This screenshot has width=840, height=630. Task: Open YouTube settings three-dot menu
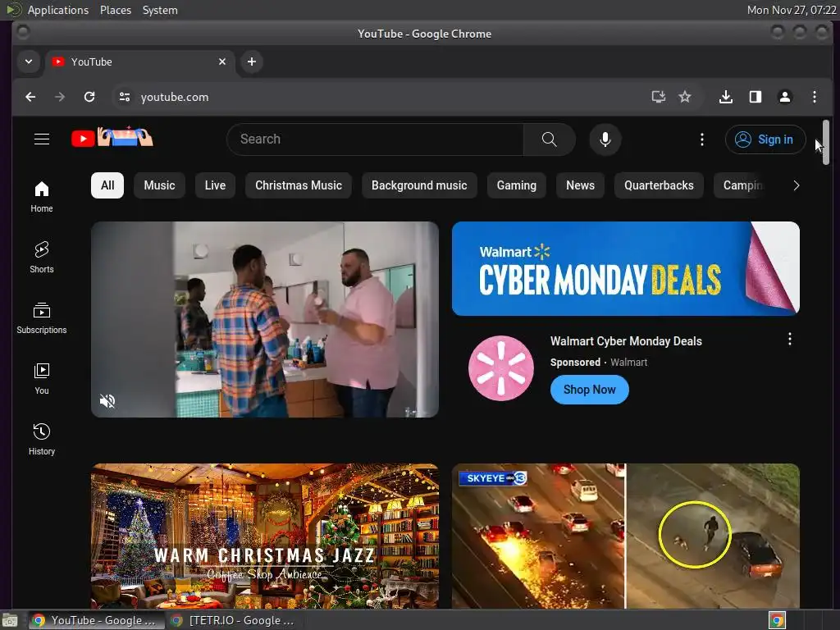tap(702, 139)
